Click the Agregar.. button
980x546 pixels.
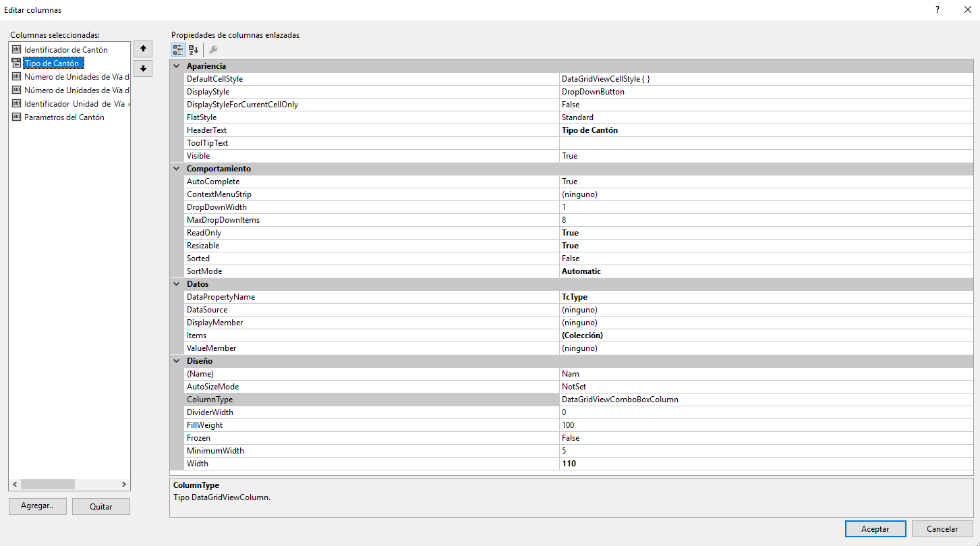pos(38,506)
